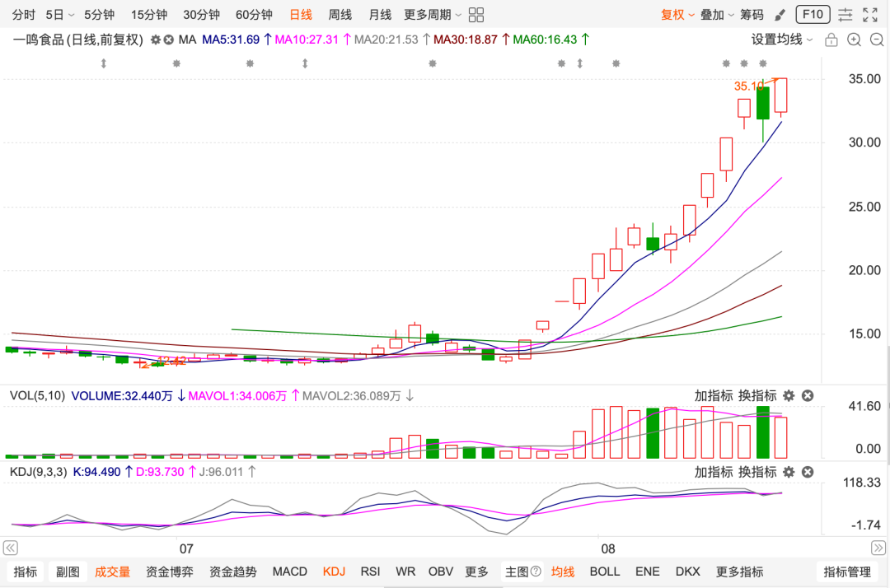Image resolution: width=890 pixels, height=588 pixels.
Task: Toggle the 均线 main chart overlay
Action: point(563,572)
